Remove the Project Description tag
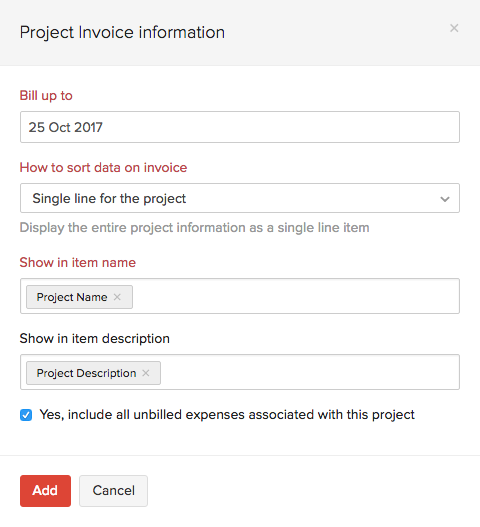The height and width of the screenshot is (527, 480). pos(146,373)
